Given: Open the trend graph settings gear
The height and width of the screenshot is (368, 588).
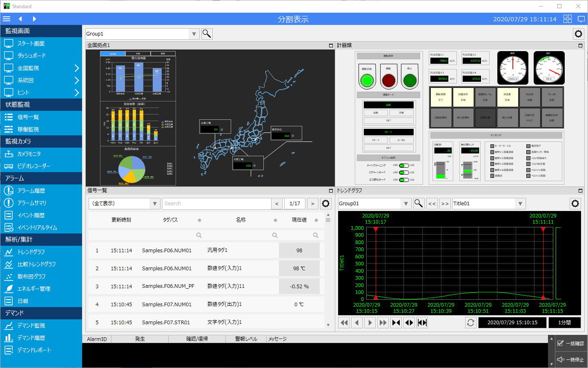Looking at the screenshot, I should [x=575, y=203].
